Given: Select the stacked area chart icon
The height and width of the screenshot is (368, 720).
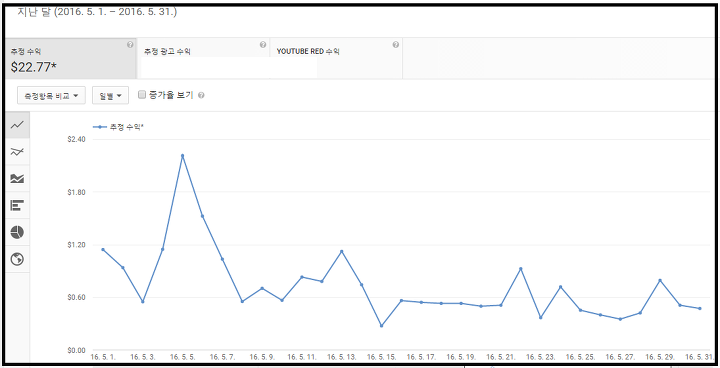Looking at the screenshot, I should tap(17, 178).
